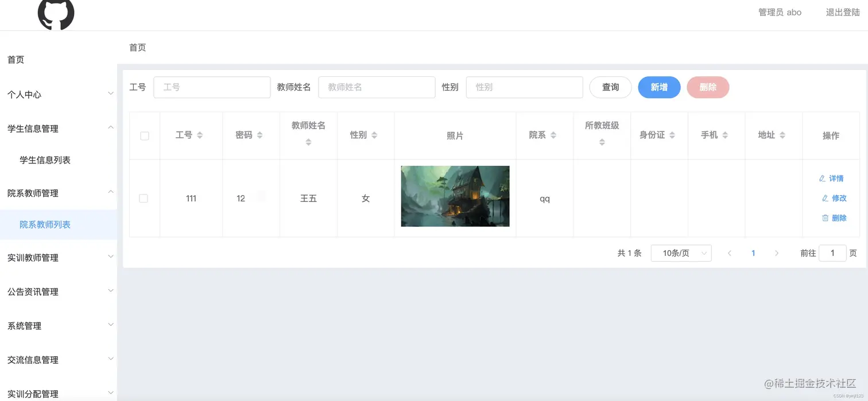Expand 系统管理 sidebar menu
The width and height of the screenshot is (868, 401).
coord(59,325)
